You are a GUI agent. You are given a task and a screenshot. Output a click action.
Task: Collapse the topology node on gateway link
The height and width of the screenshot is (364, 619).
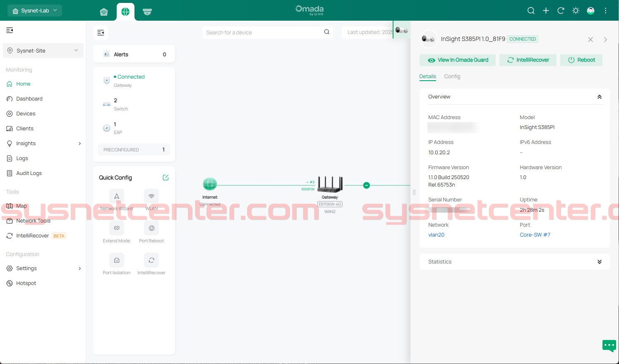[366, 185]
